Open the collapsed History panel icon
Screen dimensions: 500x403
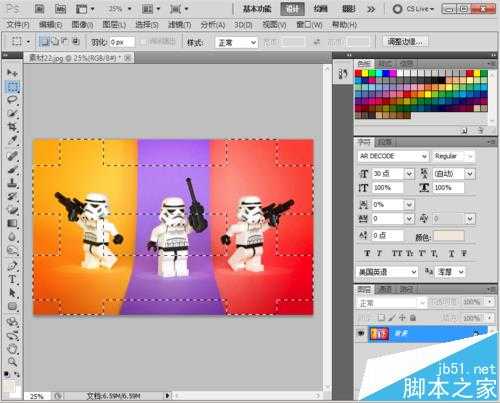click(343, 74)
